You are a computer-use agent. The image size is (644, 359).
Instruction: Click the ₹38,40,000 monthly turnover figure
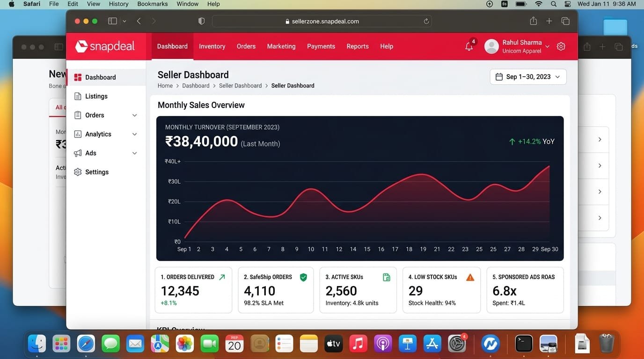click(x=202, y=141)
